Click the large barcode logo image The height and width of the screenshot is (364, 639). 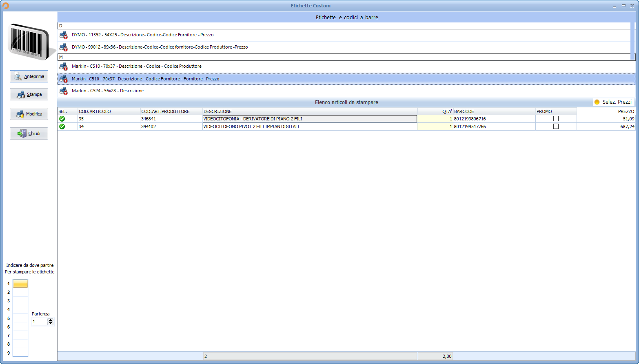click(x=30, y=41)
